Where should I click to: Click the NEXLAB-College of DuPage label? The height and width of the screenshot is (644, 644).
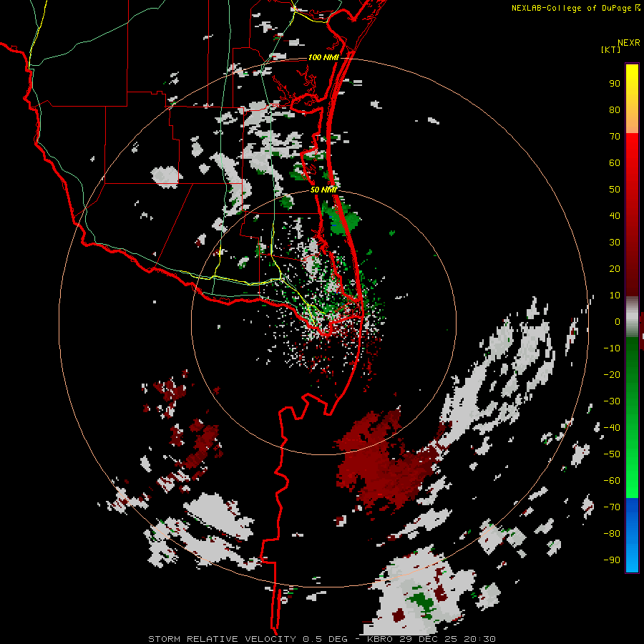[572, 8]
